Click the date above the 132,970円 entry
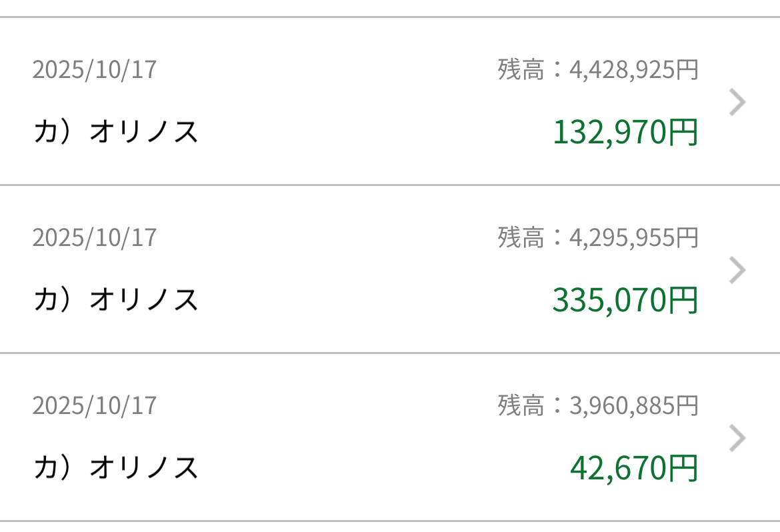Viewport: 780px width, 532px height. (x=94, y=69)
